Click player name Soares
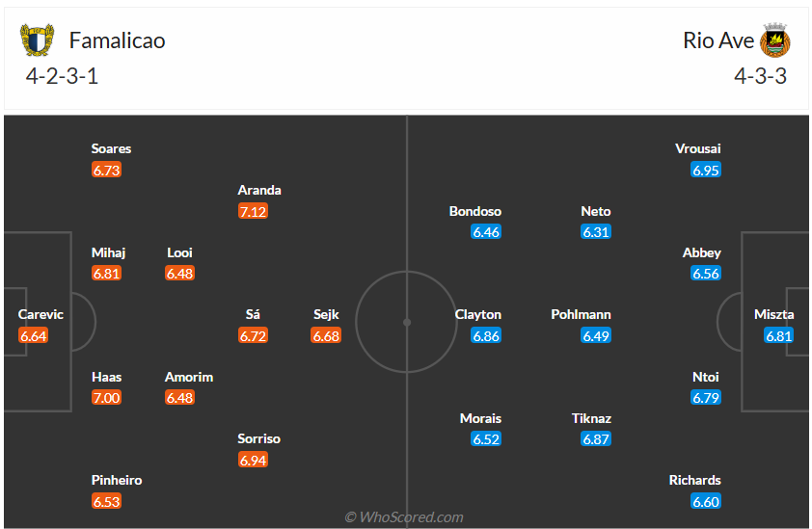Viewport: 812px width, 529px height. pos(111,149)
